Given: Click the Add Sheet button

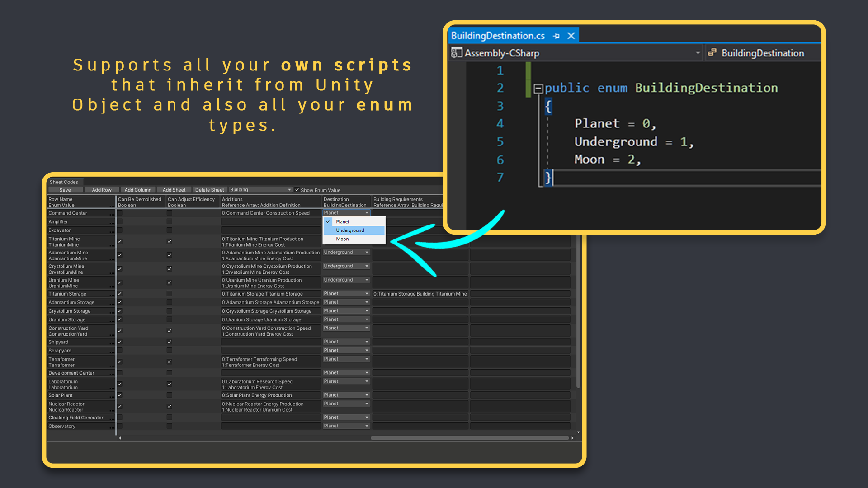Looking at the screenshot, I should (x=174, y=190).
